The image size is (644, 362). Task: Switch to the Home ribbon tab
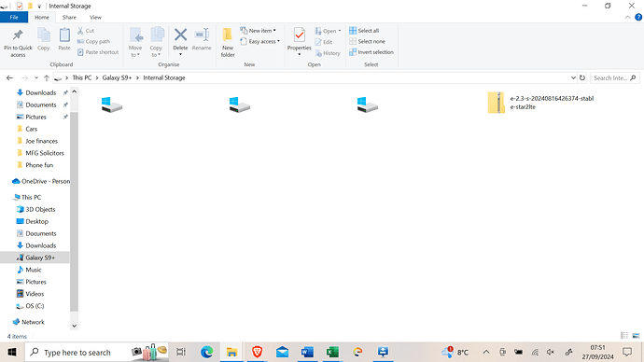pos(42,17)
